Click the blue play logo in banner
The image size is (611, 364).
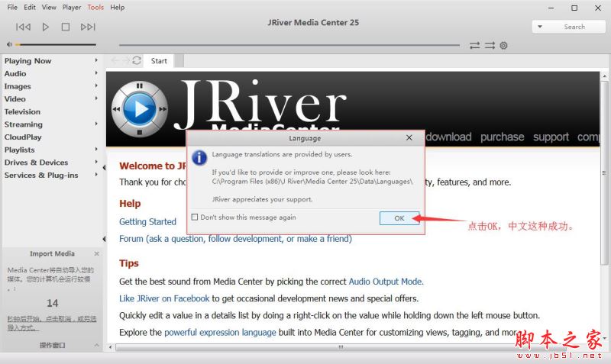pos(140,108)
